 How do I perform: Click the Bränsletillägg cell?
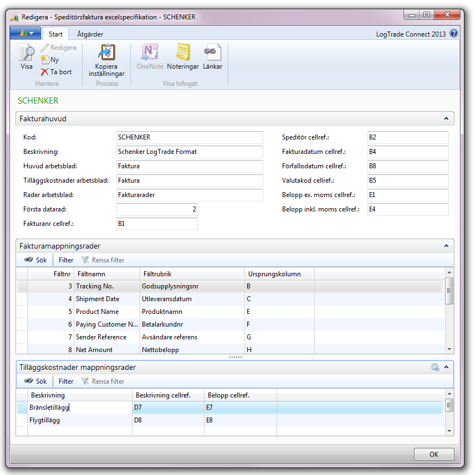click(80, 407)
